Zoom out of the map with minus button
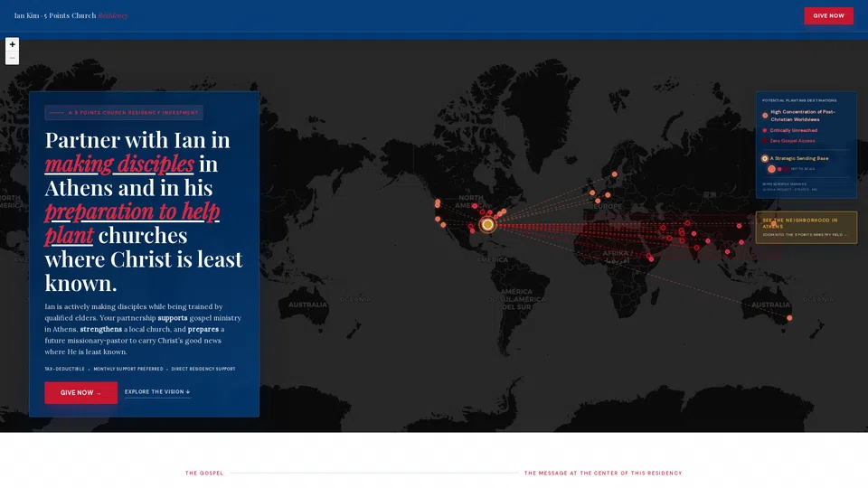Viewport: 868px width, 488px height. coord(12,58)
